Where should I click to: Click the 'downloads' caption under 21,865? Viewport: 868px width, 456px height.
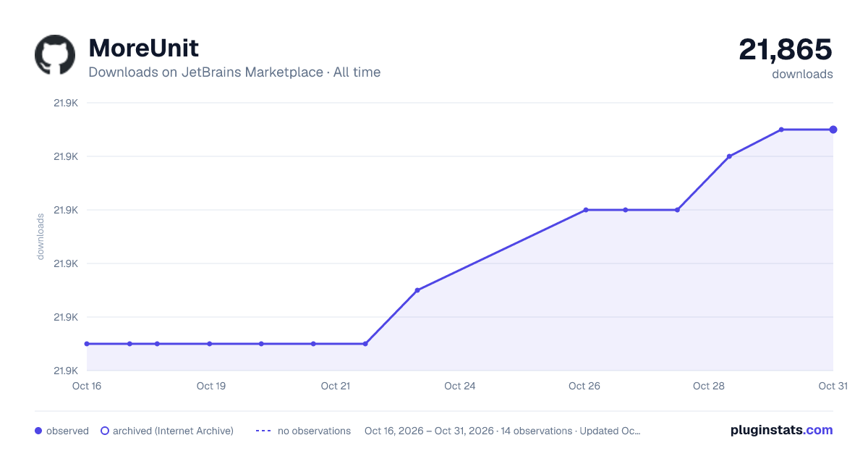click(802, 74)
